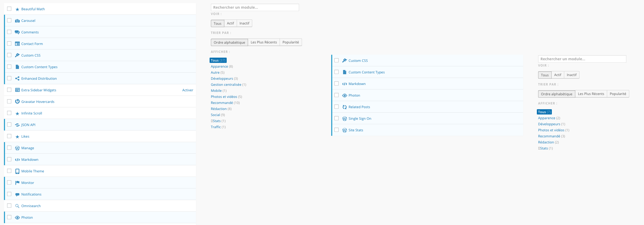Select the Traffic (1) category
Screen dimensions: 644x225
(x=218, y=127)
